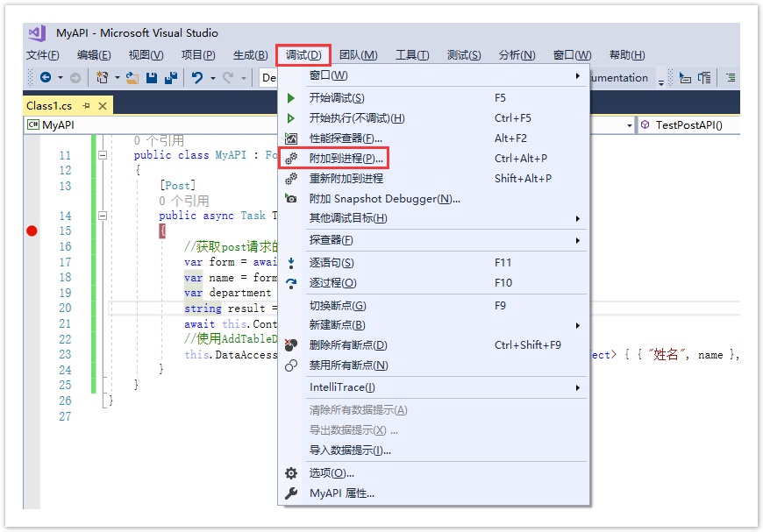Select 附加到进程(P)... from the menu

pos(346,159)
